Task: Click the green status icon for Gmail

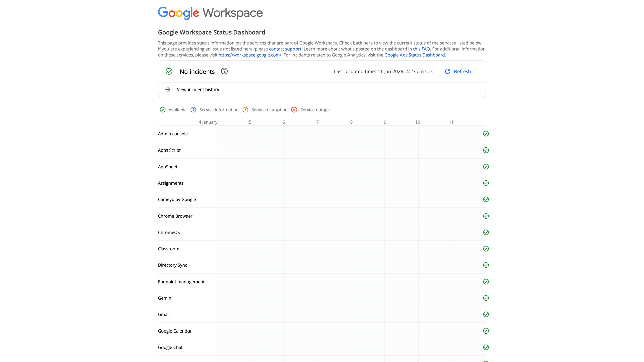Action: [486, 314]
